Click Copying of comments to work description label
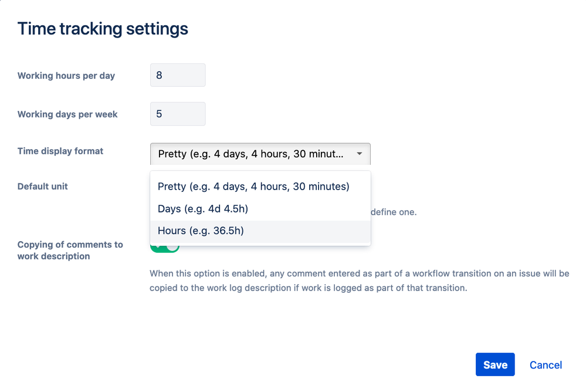 (70, 250)
